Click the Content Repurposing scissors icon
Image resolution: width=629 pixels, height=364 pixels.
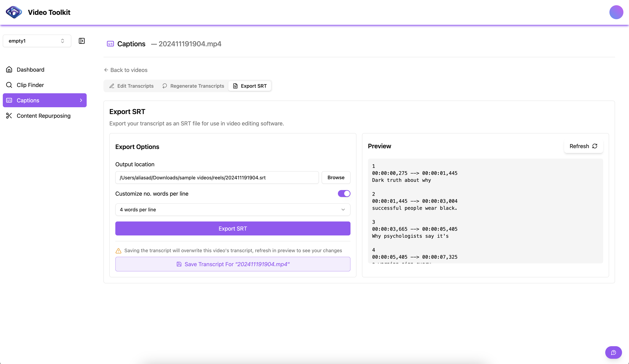[9, 116]
